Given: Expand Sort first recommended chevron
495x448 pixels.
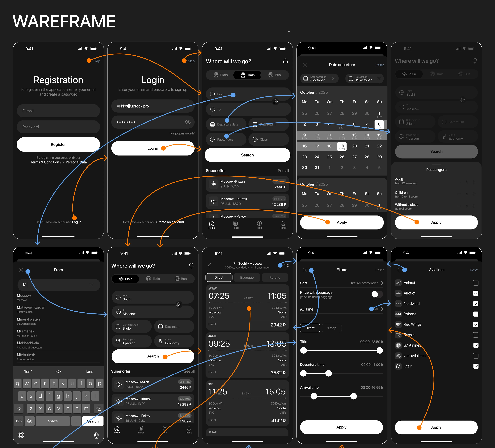Looking at the screenshot, I should (x=382, y=283).
